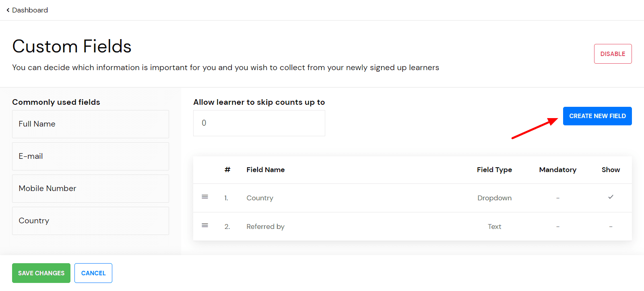Cancel the custom field changes
Image resolution: width=644 pixels, height=291 pixels.
coord(93,273)
